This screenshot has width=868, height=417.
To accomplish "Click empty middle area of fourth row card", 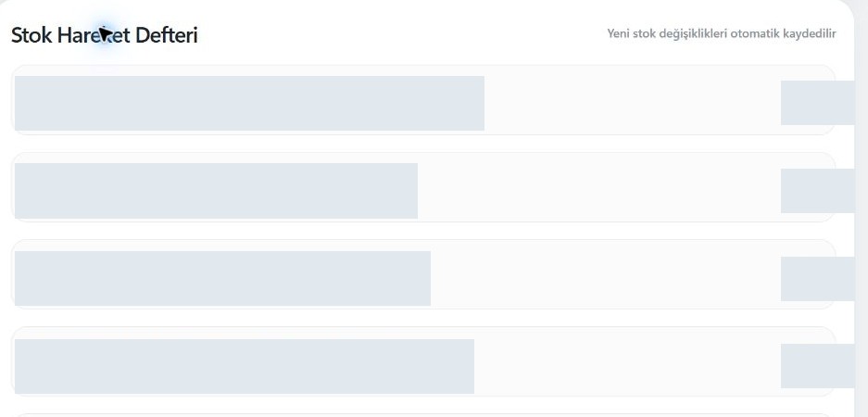I will pos(627,362).
